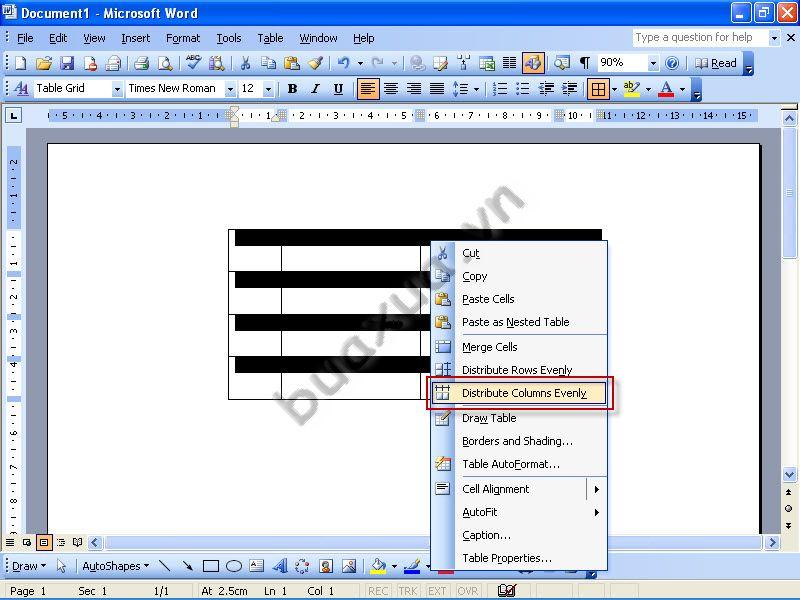The height and width of the screenshot is (600, 800).
Task: Click the Numbering list icon
Action: [500, 89]
